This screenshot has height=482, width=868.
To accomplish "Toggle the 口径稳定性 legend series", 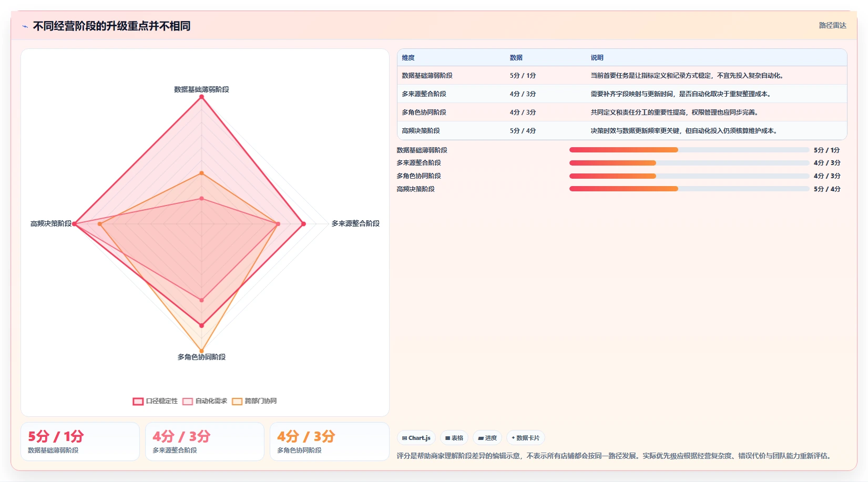I will [155, 401].
